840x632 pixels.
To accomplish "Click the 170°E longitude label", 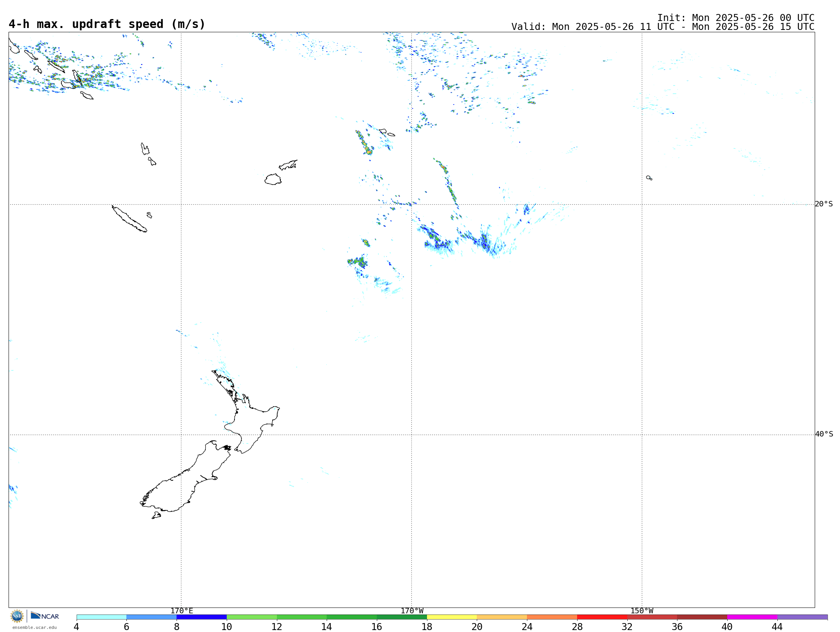I will 182,611.
